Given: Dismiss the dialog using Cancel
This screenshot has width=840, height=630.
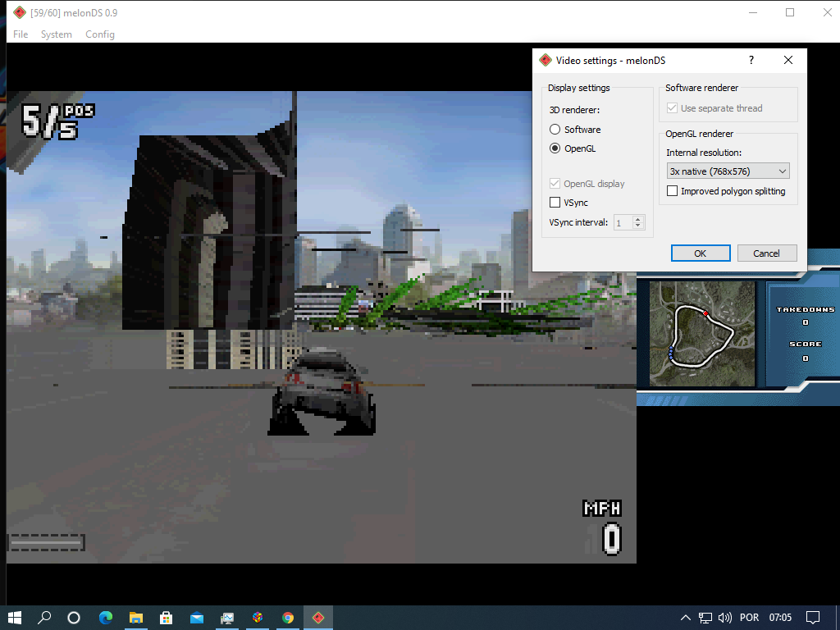Looking at the screenshot, I should click(x=766, y=253).
